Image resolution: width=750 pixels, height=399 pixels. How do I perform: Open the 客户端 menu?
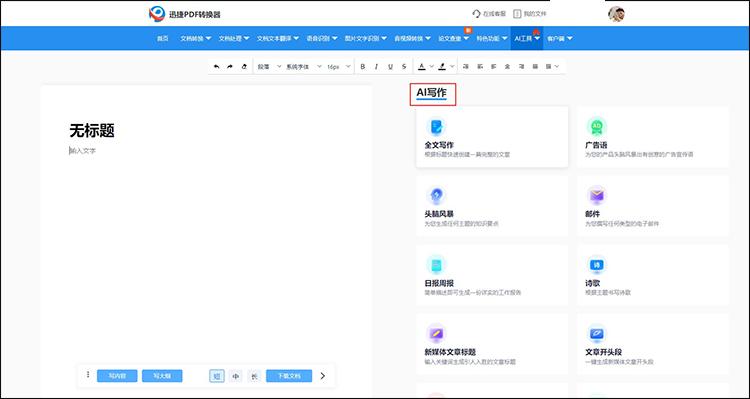(560, 38)
